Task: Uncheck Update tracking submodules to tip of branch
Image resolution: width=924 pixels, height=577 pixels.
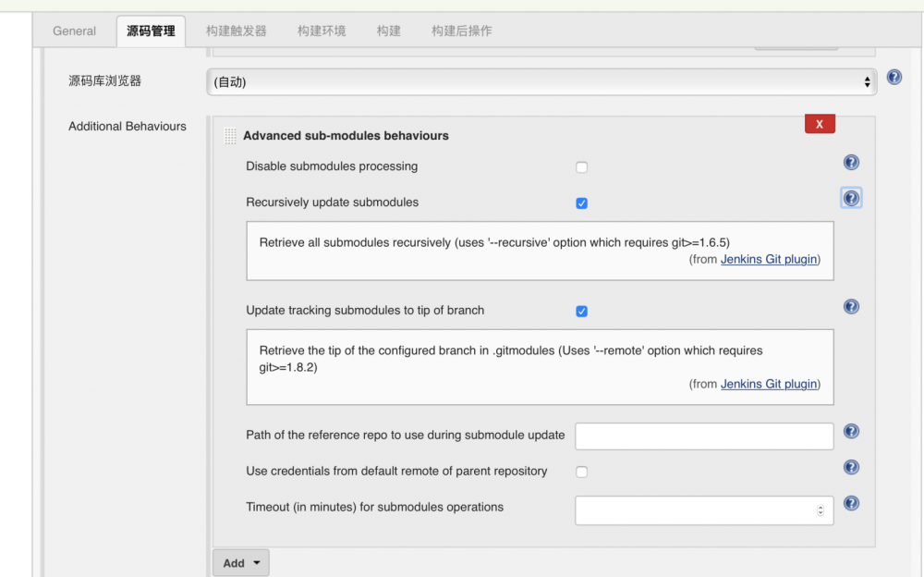Action: click(x=581, y=311)
